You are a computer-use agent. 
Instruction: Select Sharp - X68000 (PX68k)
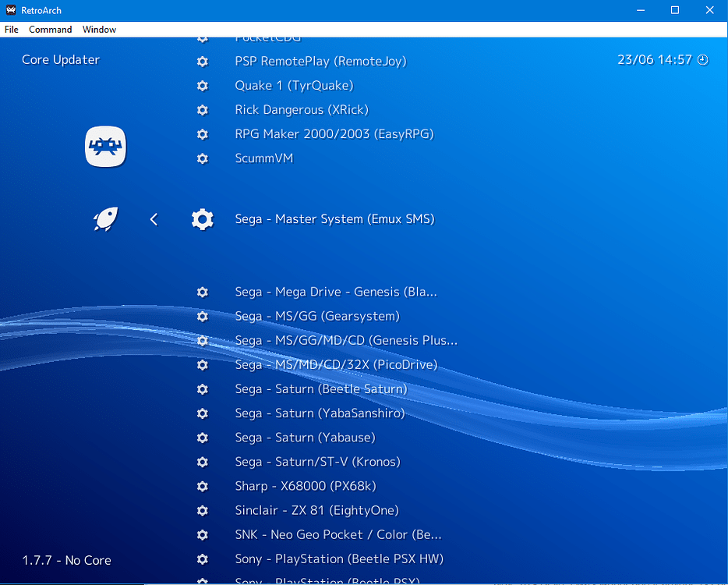tap(306, 486)
